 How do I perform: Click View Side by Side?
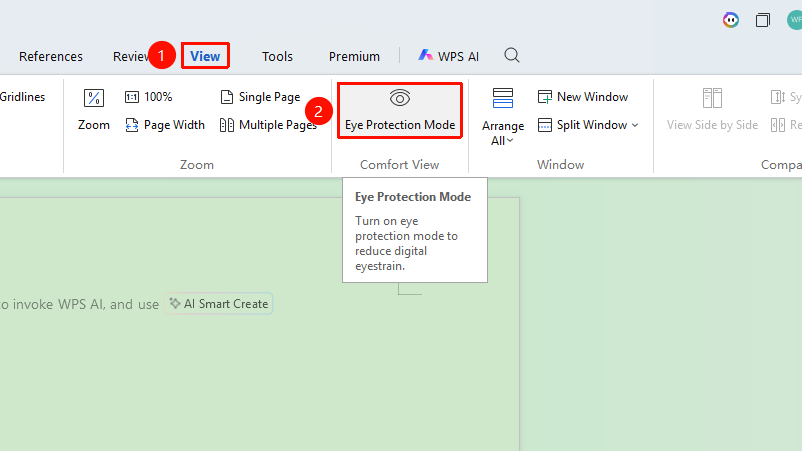[712, 110]
